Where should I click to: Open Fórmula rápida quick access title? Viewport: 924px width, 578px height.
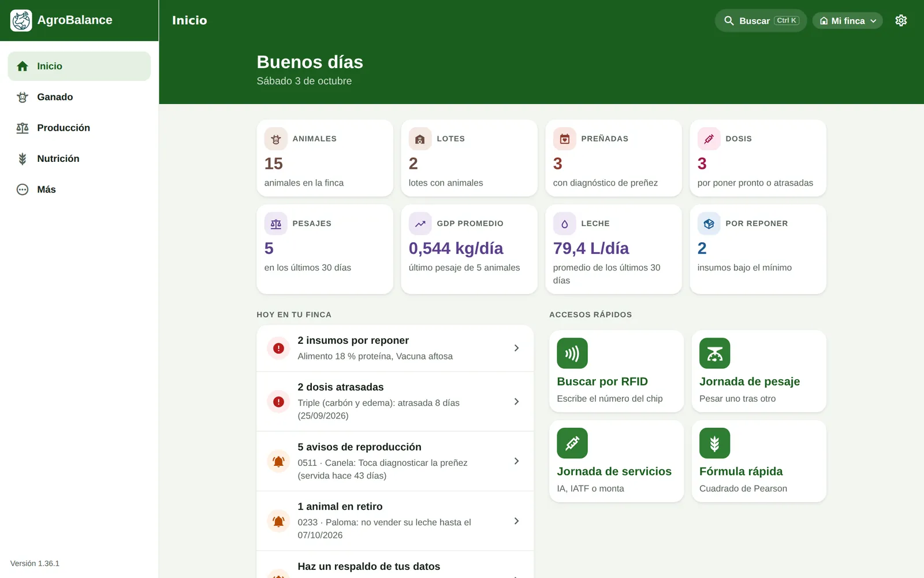(741, 472)
